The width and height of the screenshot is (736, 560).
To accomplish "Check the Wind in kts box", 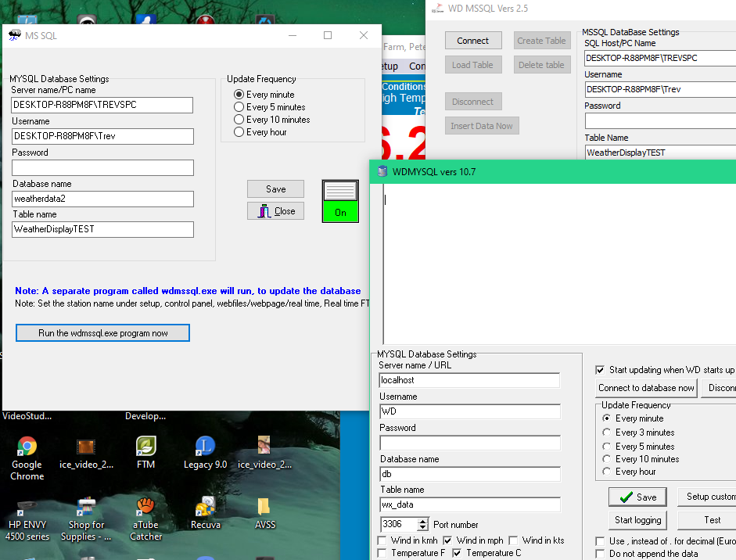I will (514, 540).
